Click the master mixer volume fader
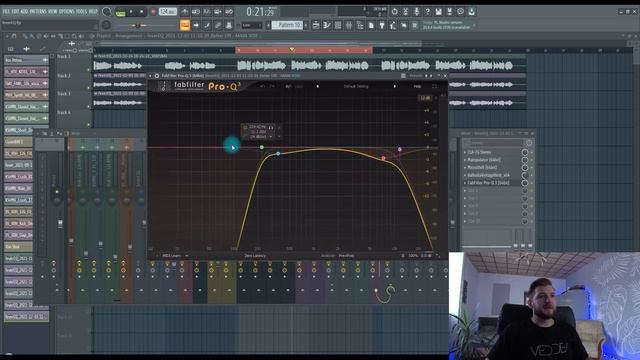This screenshot has width=640, height=360. 60,223
